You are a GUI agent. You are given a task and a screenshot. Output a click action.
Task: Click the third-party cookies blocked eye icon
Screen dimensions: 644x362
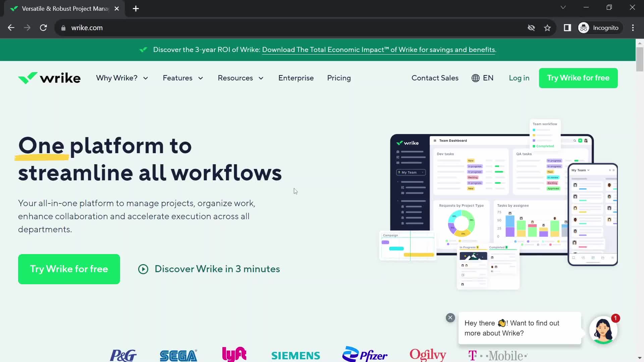point(531,28)
